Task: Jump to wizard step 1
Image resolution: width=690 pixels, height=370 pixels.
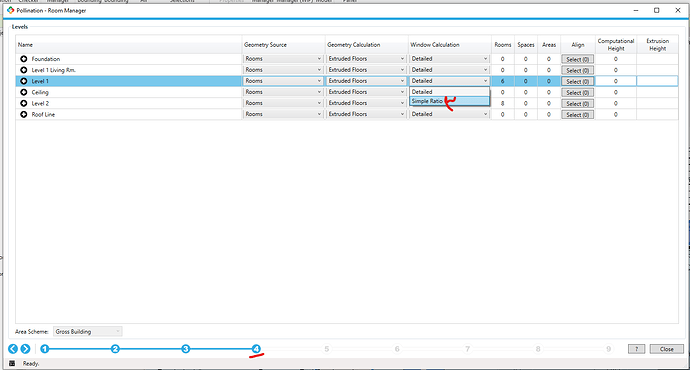Action: click(x=45, y=349)
